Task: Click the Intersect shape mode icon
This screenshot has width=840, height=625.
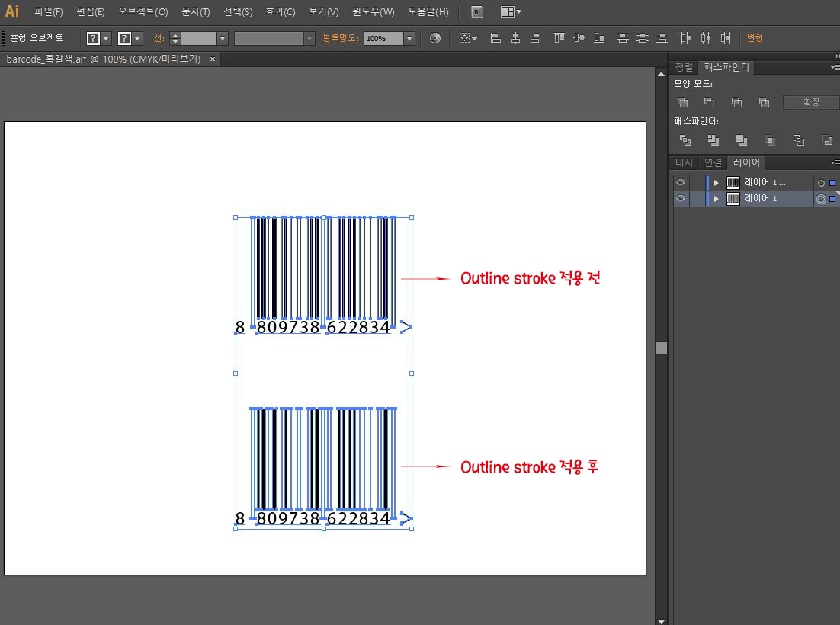Action: pos(736,102)
